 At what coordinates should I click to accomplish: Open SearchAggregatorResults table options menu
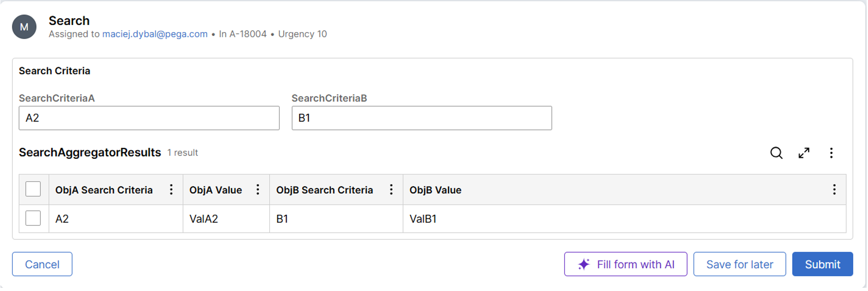coord(832,153)
